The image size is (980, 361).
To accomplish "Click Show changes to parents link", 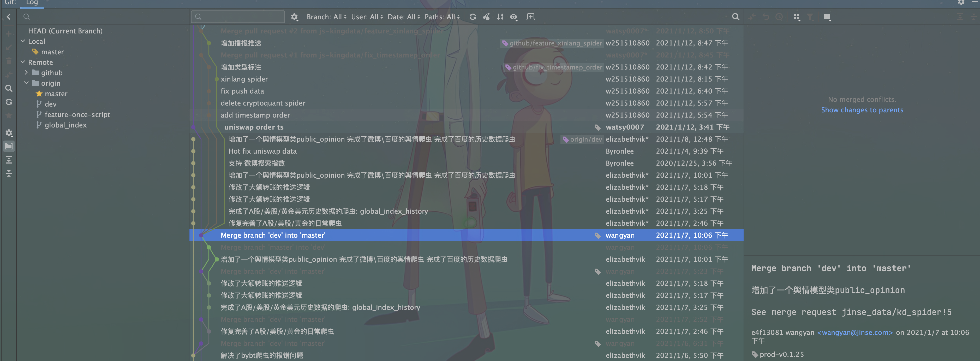I will (862, 110).
